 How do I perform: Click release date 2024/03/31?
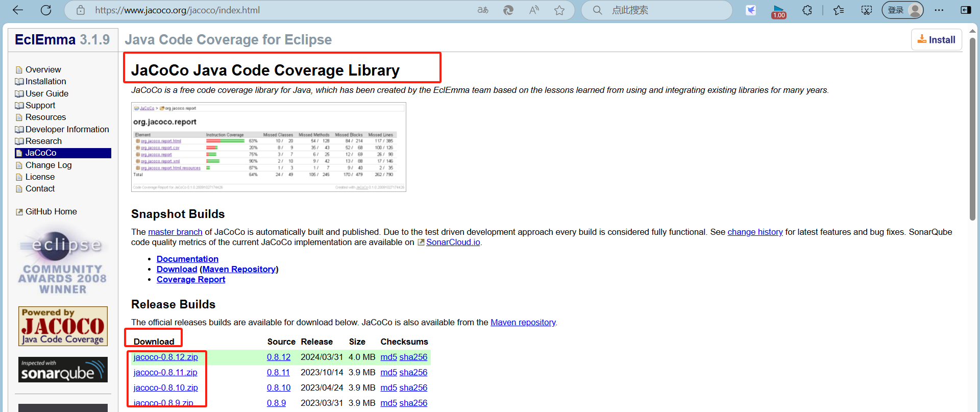tap(322, 357)
